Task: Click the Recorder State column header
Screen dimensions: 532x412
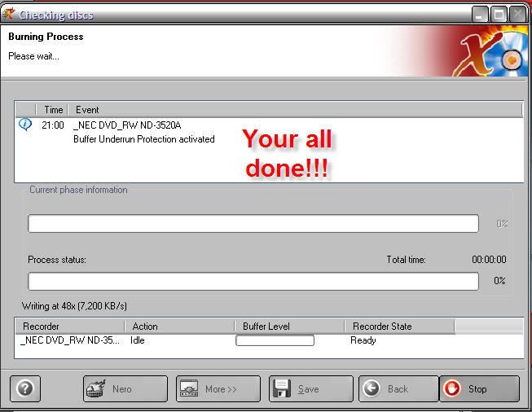Action: (400, 327)
